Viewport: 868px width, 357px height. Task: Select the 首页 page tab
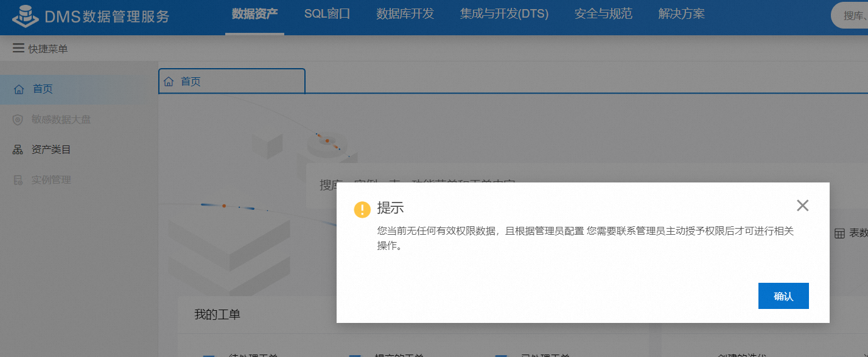pos(232,81)
